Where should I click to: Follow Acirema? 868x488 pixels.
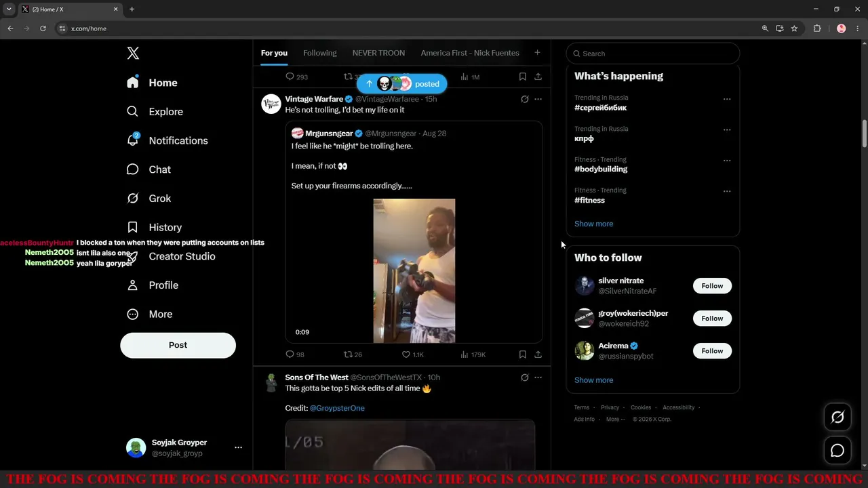[712, 351]
